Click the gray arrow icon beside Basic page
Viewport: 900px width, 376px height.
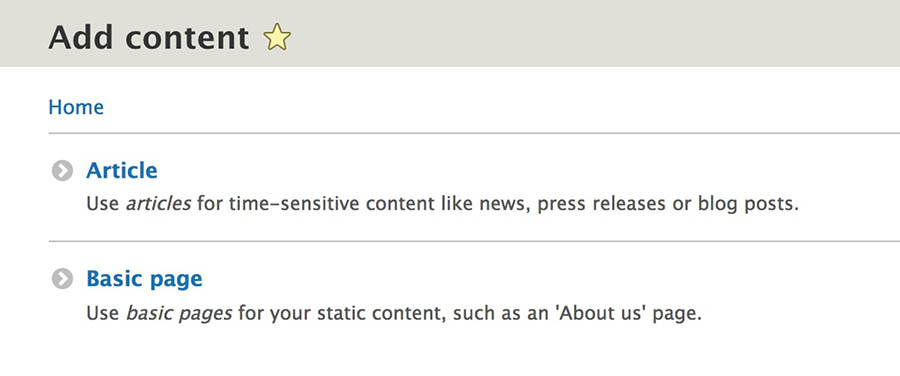[x=62, y=279]
